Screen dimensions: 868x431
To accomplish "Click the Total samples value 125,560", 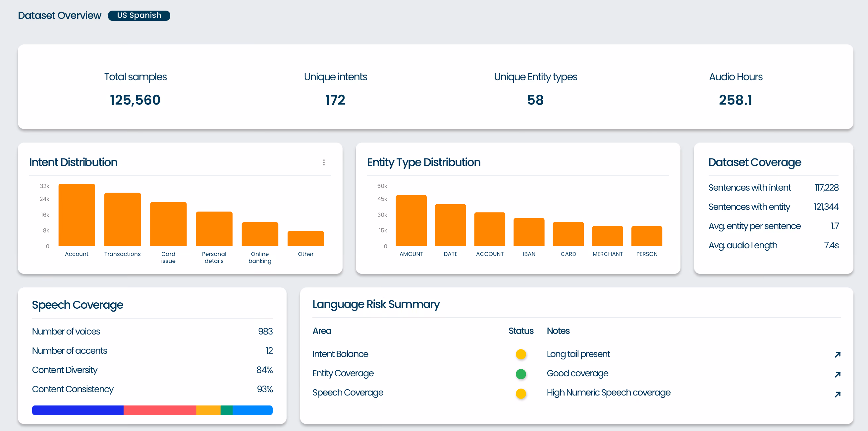I will pyautogui.click(x=135, y=100).
